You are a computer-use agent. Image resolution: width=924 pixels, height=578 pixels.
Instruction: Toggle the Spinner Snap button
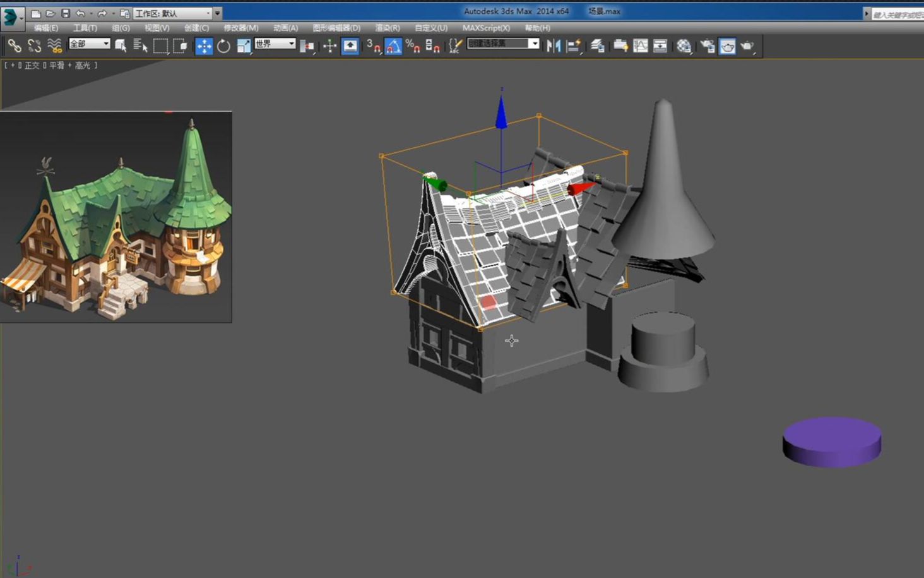click(432, 45)
